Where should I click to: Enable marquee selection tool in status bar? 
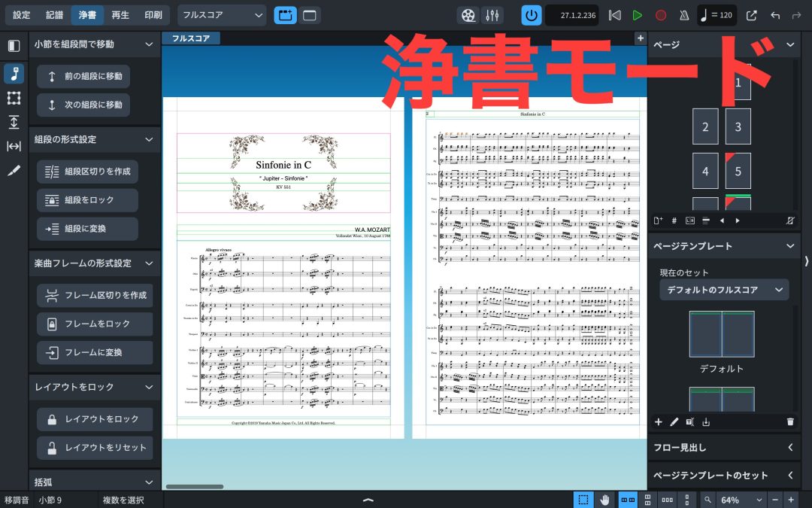click(583, 500)
